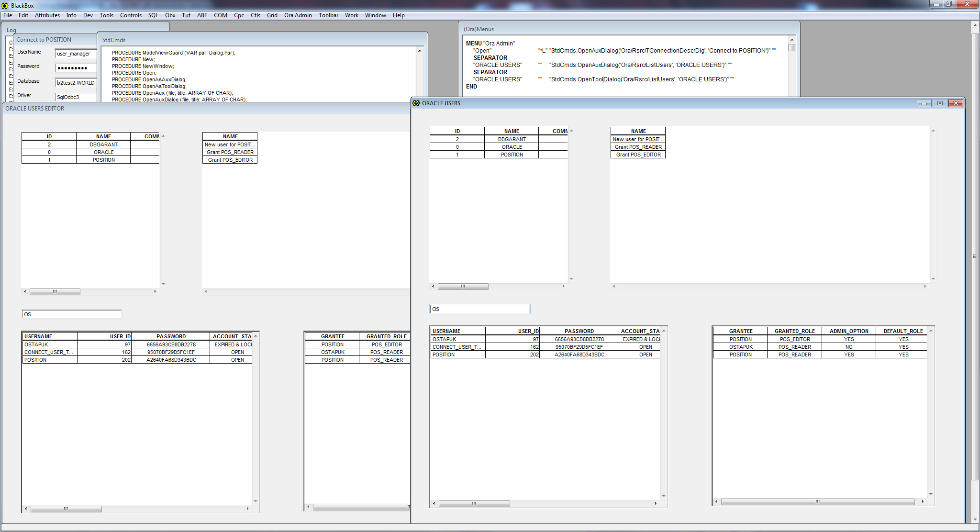980x532 pixels.
Task: Click the Database field showing b2test2.WORLD
Action: click(x=76, y=83)
